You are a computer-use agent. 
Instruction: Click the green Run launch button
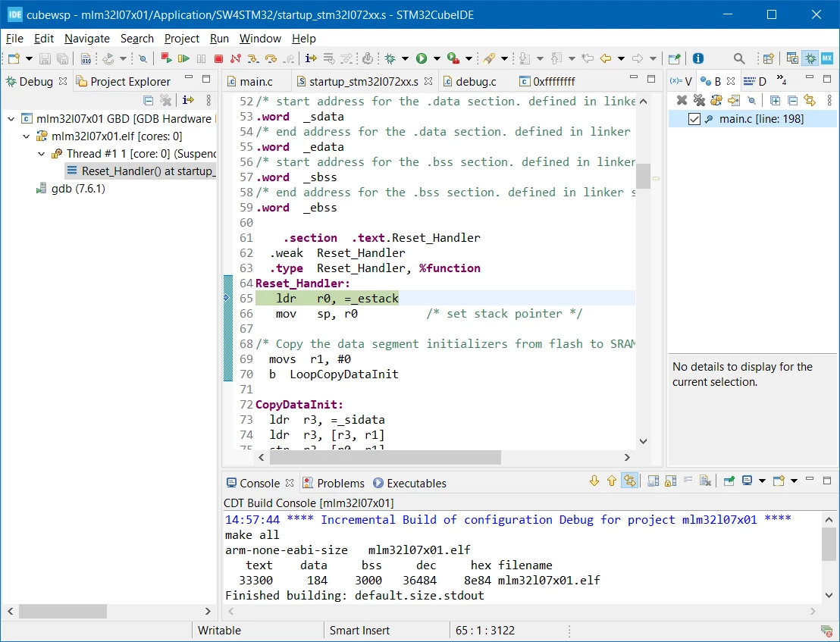click(x=422, y=58)
